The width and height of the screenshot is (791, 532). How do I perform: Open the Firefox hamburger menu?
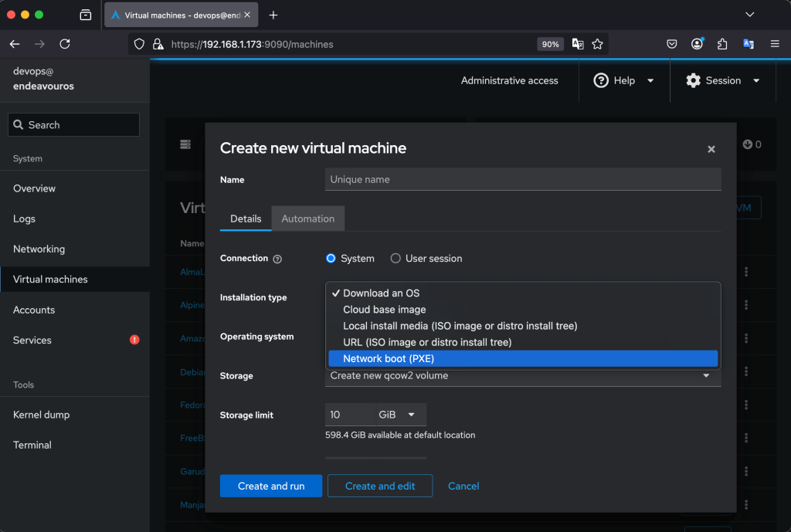[x=775, y=44]
